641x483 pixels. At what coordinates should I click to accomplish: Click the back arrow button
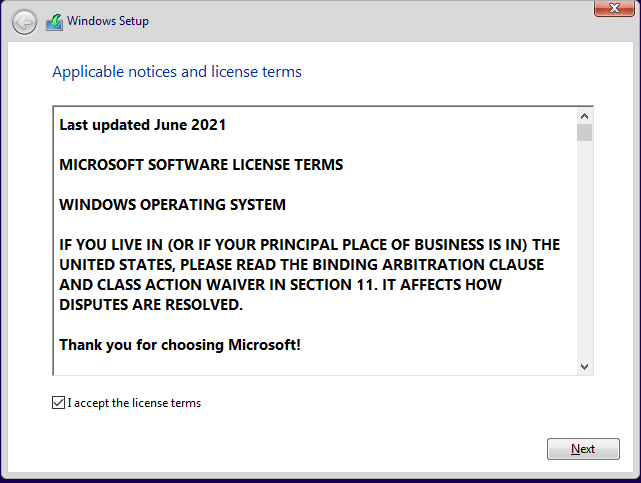[x=24, y=22]
